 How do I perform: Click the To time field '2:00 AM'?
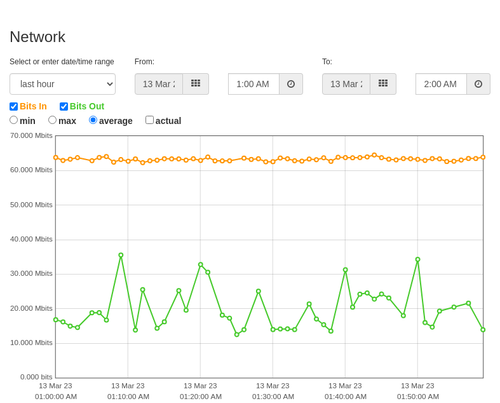(x=441, y=84)
